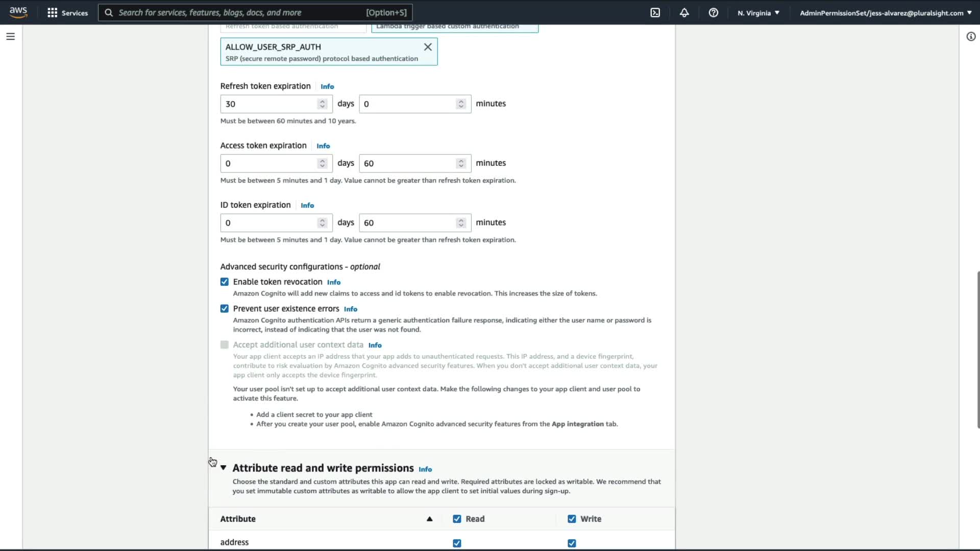
Task: Open the help question mark icon
Action: pos(714,13)
